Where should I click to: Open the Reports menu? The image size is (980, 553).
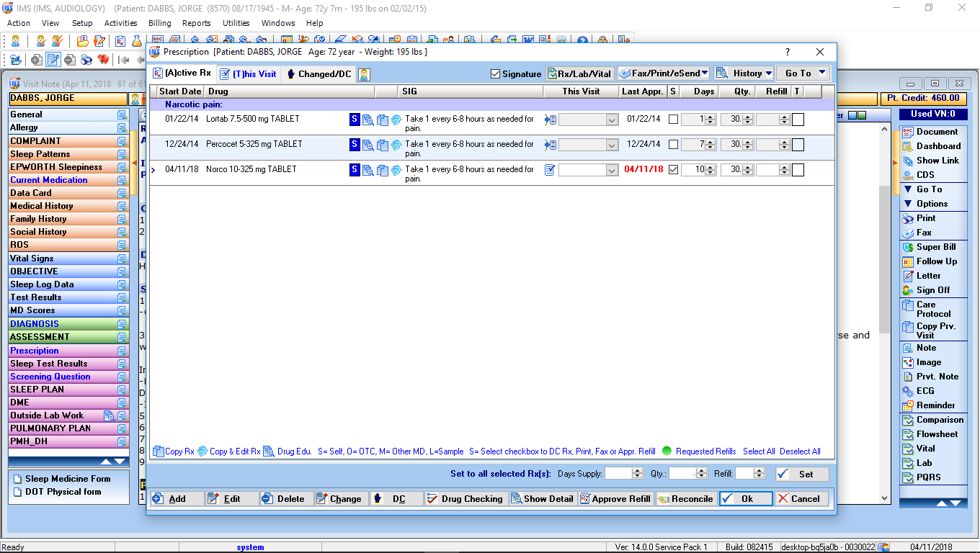click(197, 23)
